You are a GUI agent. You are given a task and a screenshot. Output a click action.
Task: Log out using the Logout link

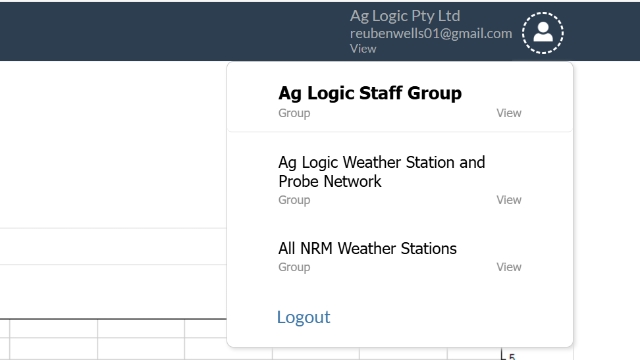303,317
